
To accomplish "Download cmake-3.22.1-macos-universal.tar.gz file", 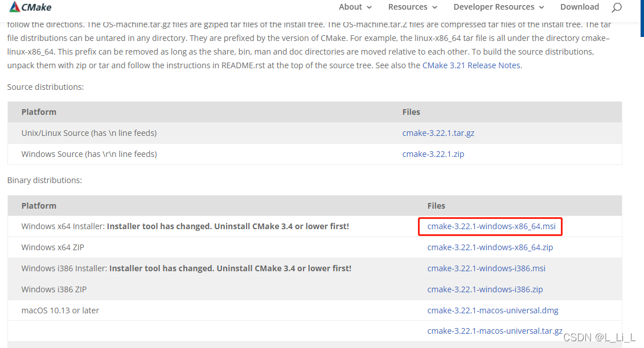I will [x=494, y=331].
